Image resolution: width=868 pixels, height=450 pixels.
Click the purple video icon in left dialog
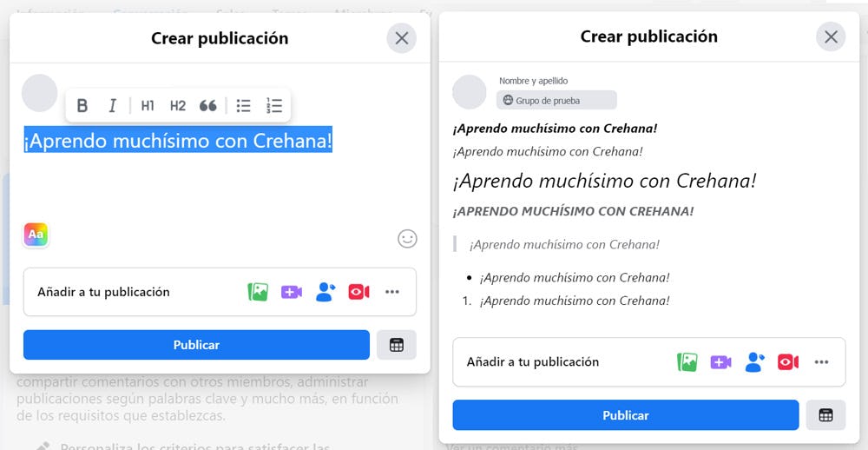point(292,292)
